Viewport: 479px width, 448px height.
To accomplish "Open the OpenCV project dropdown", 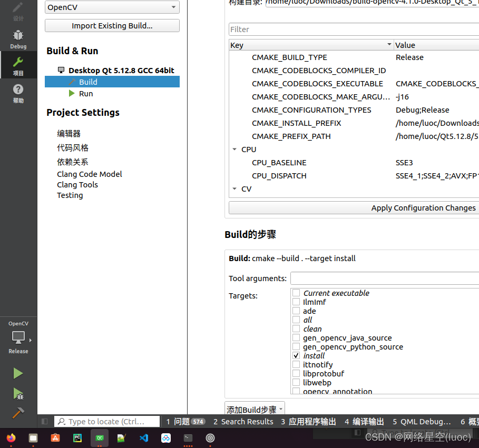I will 112,7.
